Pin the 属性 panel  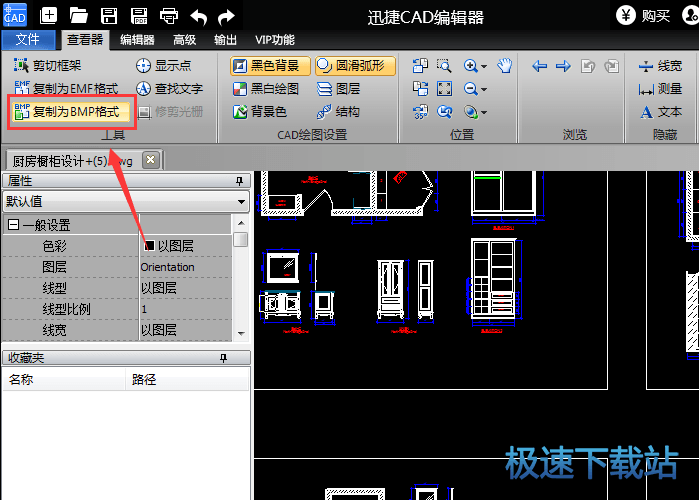tap(239, 181)
